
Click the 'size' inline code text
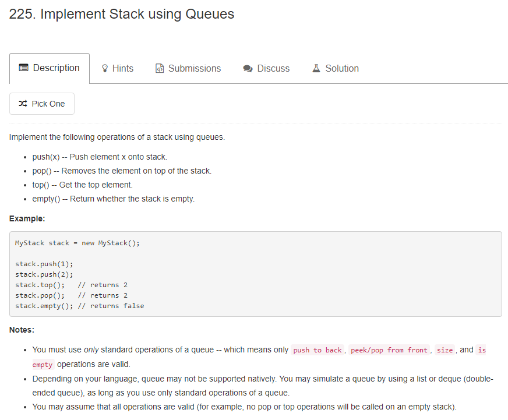[444, 350]
